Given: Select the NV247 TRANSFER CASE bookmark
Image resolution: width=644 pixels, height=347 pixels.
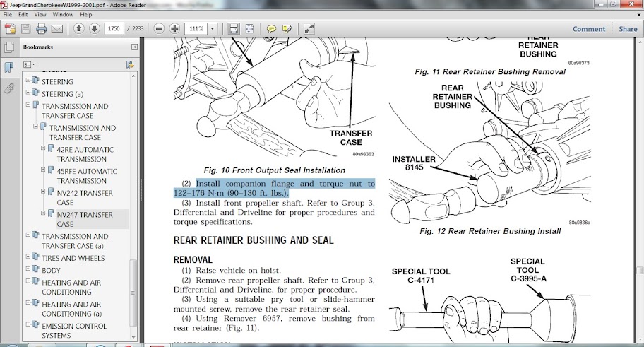Looking at the screenshot, I should 85,220.
